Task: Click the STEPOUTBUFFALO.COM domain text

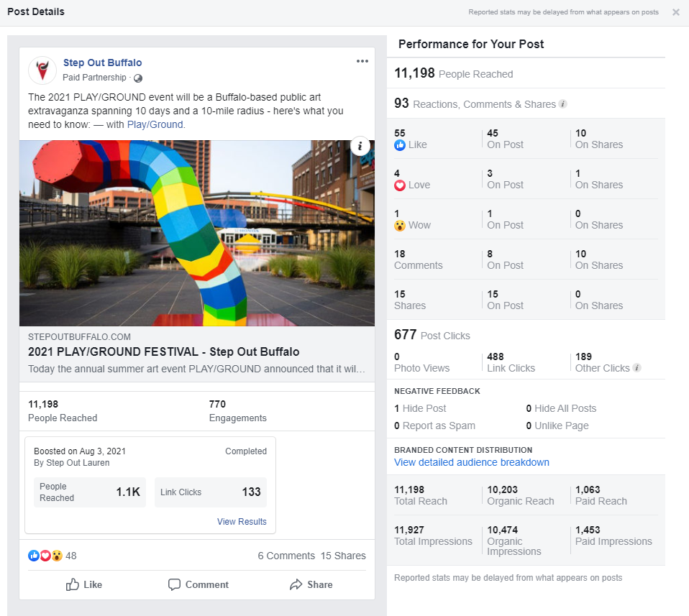Action: (79, 337)
